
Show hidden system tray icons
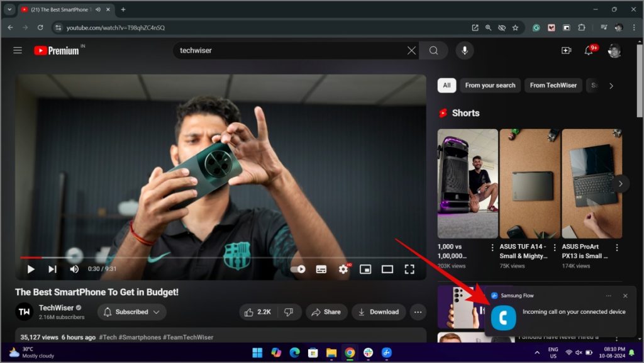tap(537, 352)
